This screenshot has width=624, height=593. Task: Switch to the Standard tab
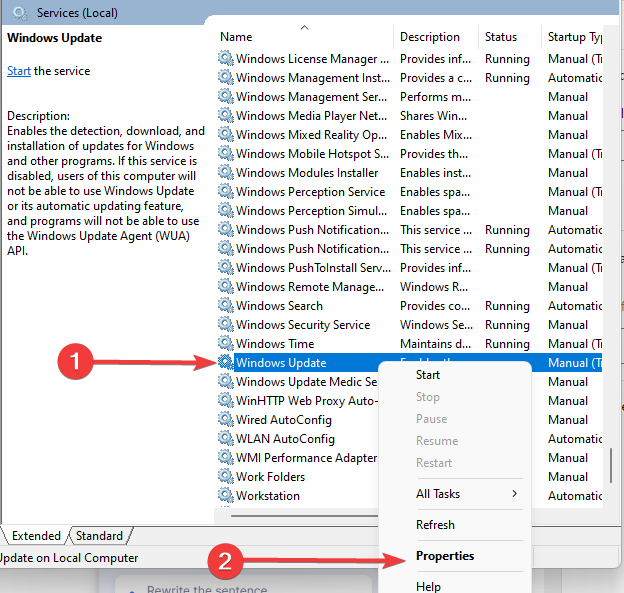tap(99, 536)
